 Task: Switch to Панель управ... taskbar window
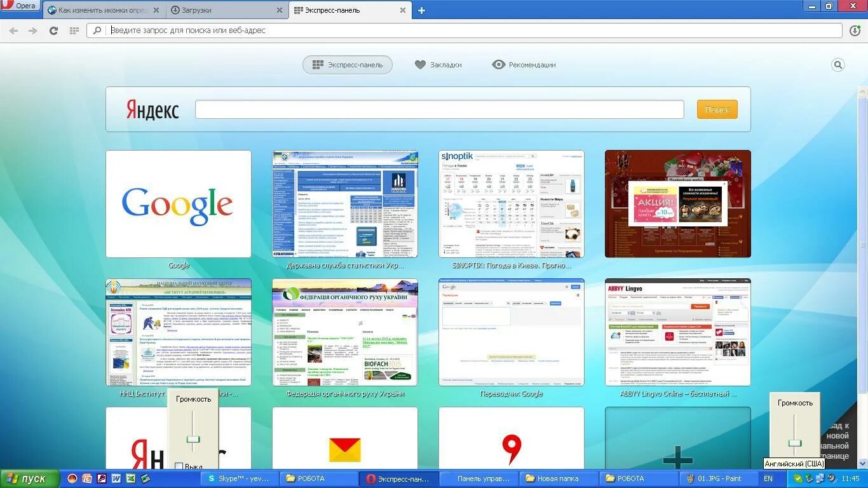pyautogui.click(x=478, y=478)
